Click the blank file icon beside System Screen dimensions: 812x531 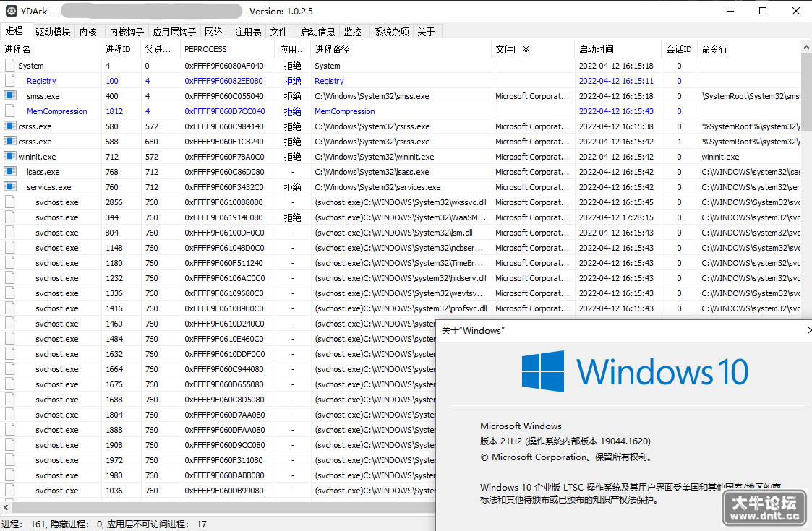pyautogui.click(x=10, y=66)
